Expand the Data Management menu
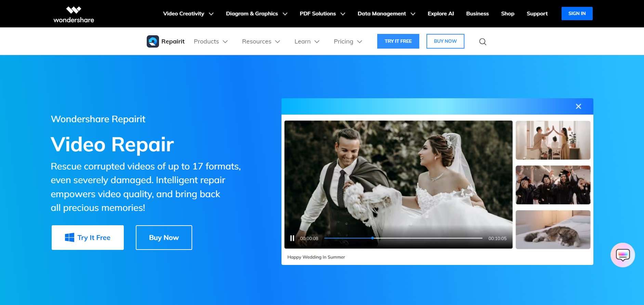 (x=386, y=14)
